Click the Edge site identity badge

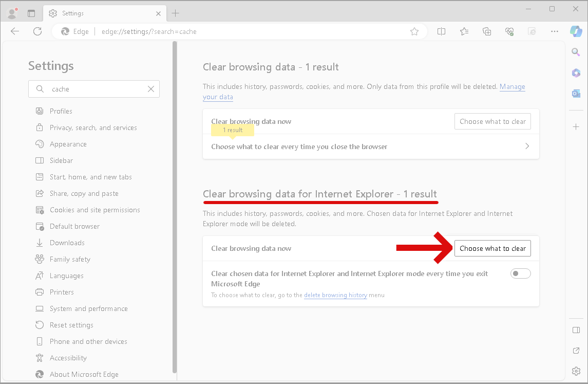(75, 31)
